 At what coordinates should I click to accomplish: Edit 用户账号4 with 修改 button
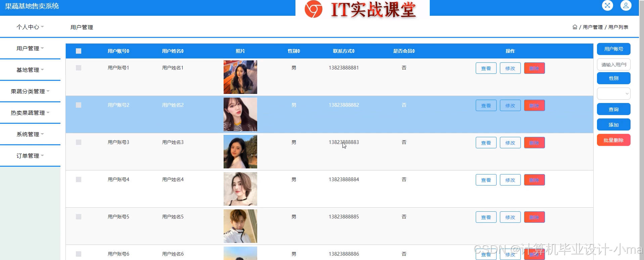(510, 180)
